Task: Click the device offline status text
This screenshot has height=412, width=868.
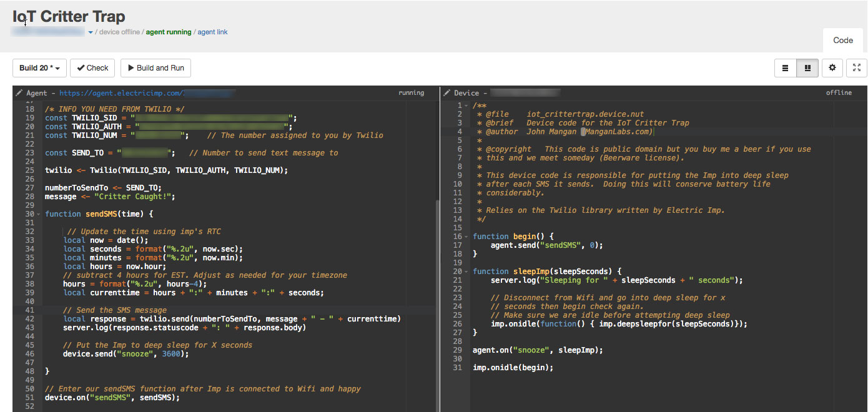Action: (x=119, y=32)
